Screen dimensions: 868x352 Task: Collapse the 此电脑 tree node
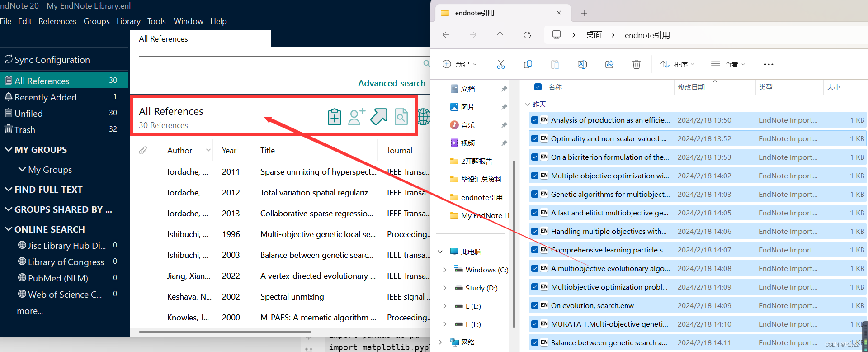pos(440,252)
